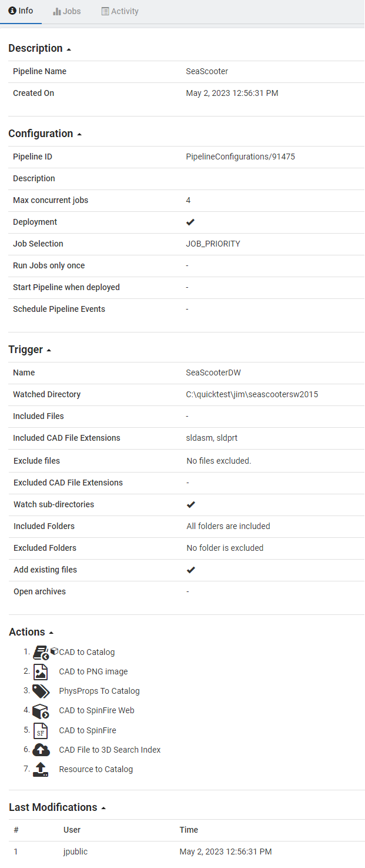Toggle the Deployment checkmark

[x=190, y=222]
